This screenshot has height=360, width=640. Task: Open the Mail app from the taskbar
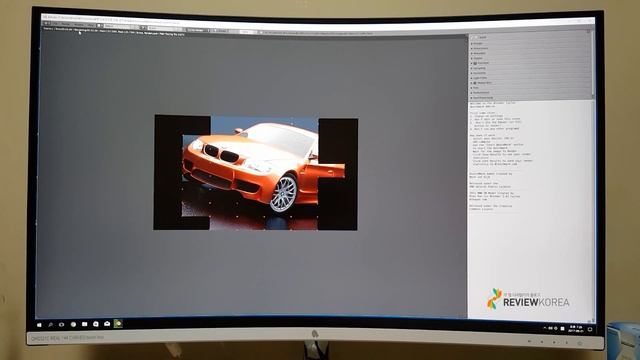click(107, 324)
